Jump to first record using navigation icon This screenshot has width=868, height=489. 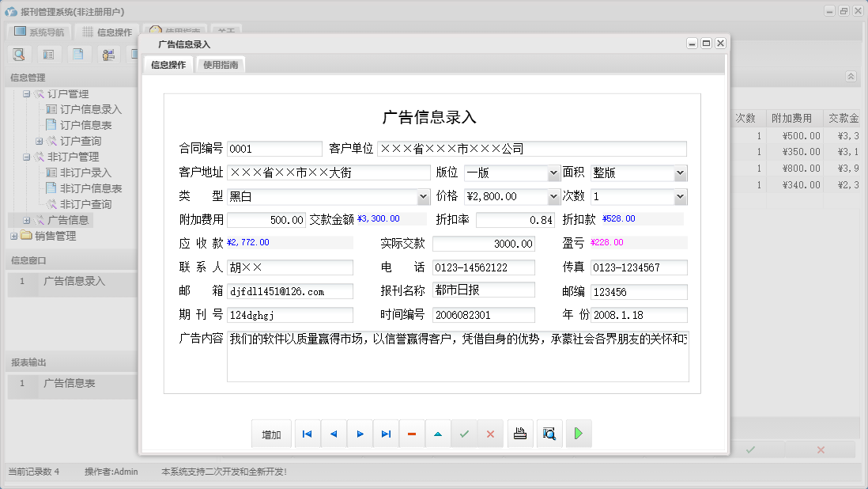(307, 433)
